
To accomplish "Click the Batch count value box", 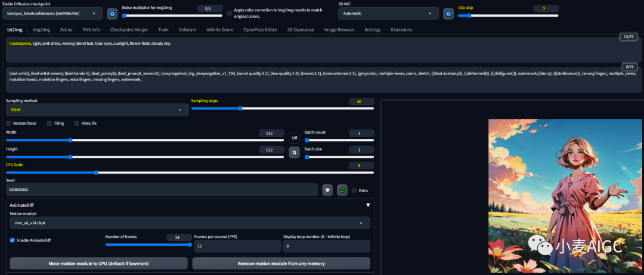I will [361, 133].
